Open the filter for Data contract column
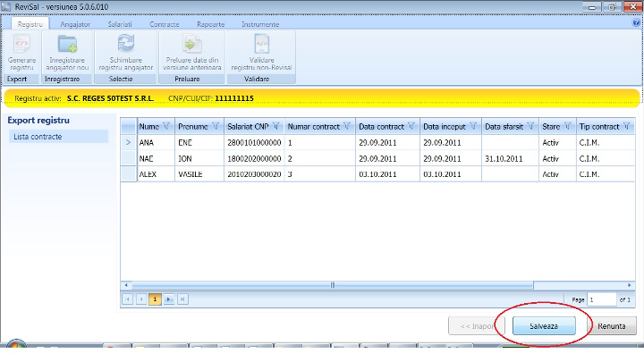This screenshot has height=362, width=644. [x=412, y=126]
